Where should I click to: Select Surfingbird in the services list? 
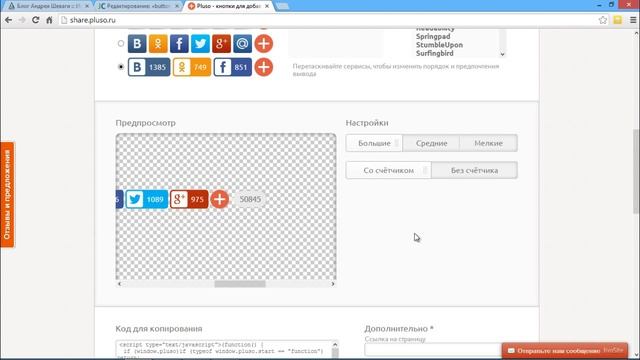coord(434,53)
